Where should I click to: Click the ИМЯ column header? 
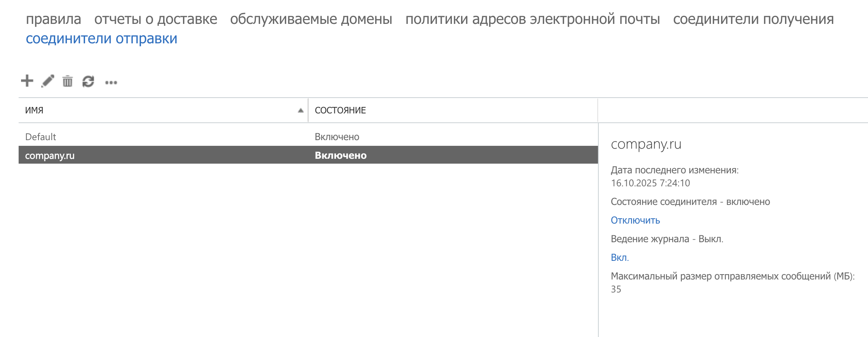pos(34,111)
